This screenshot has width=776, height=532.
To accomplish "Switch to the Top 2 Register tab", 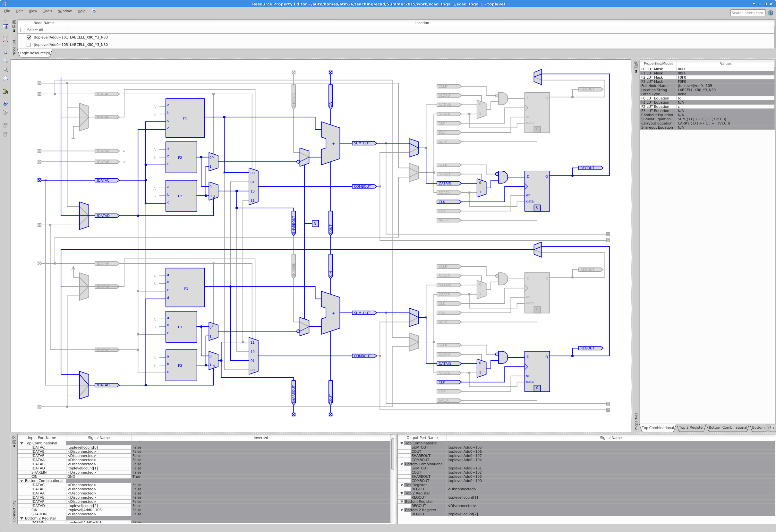I will 691,427.
